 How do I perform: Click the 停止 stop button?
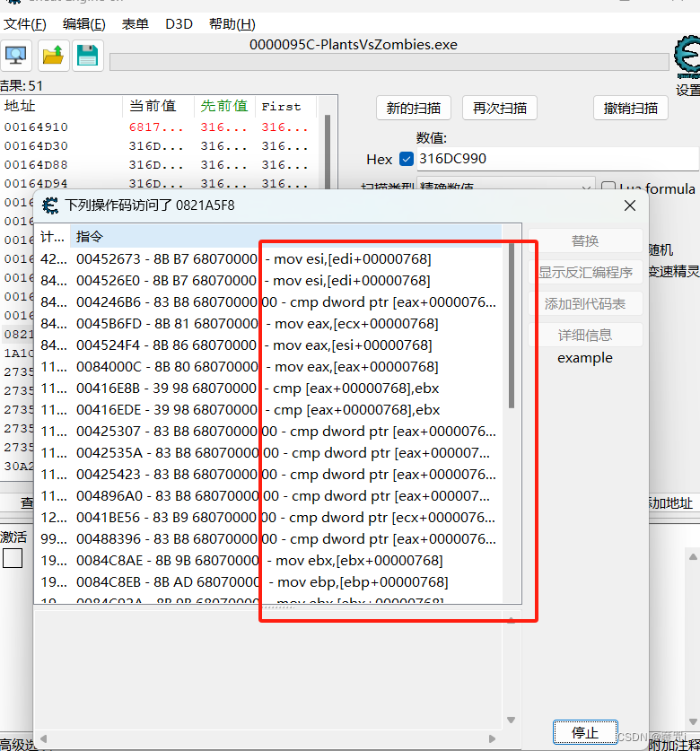point(585,732)
